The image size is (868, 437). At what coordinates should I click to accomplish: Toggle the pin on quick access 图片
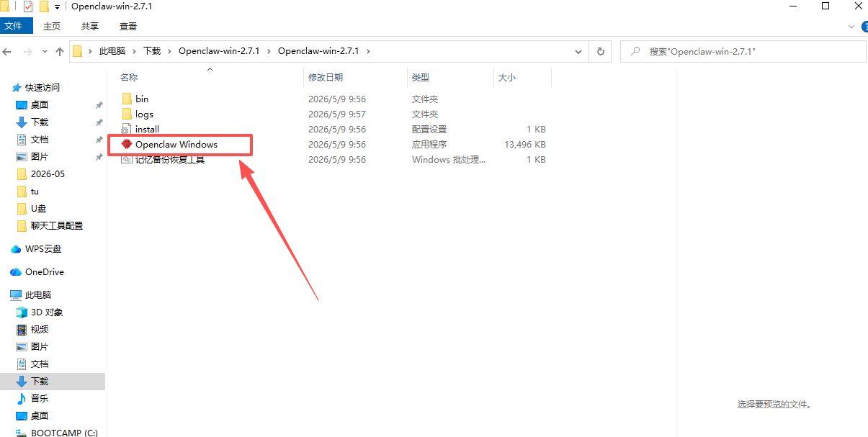coord(99,156)
